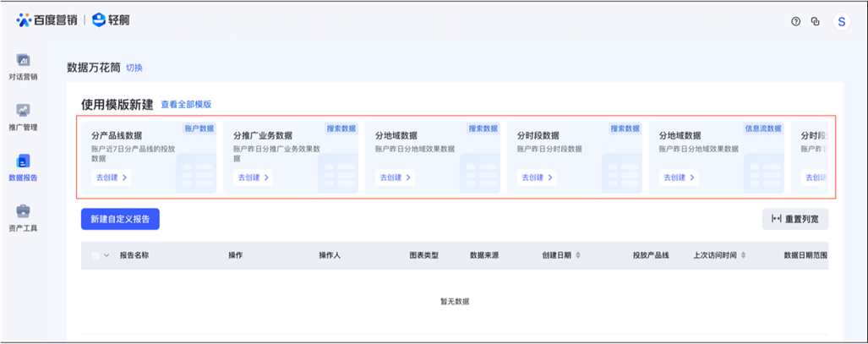
Task: Click 去创建 on 分产品线数据 card
Action: pyautogui.click(x=110, y=177)
